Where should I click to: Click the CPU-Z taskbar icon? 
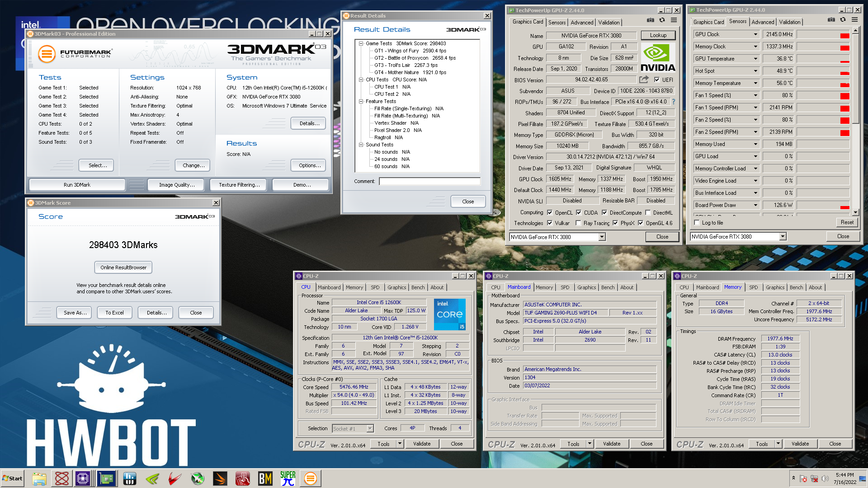click(x=83, y=479)
